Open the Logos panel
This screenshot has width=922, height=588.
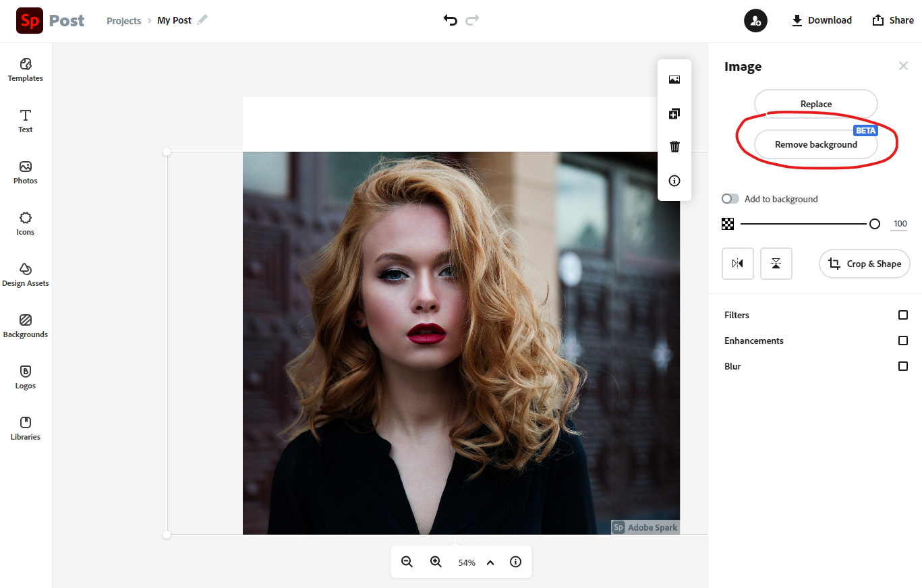click(x=25, y=377)
